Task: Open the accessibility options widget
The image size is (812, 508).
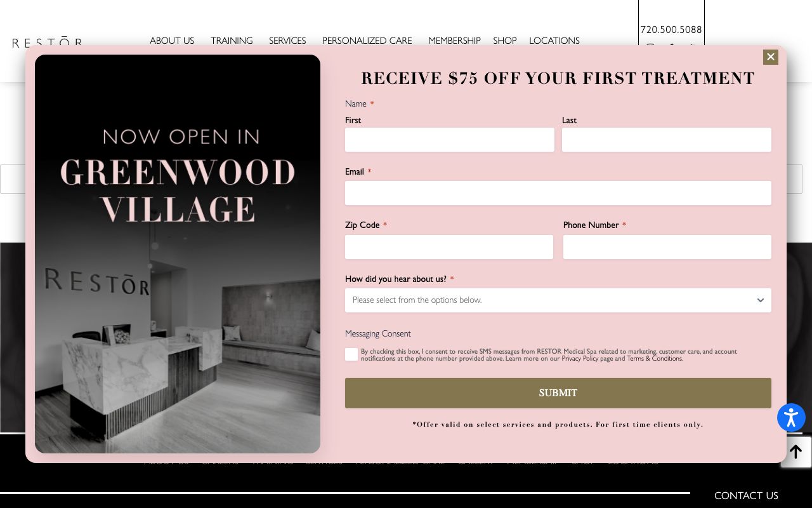Action: (x=791, y=418)
